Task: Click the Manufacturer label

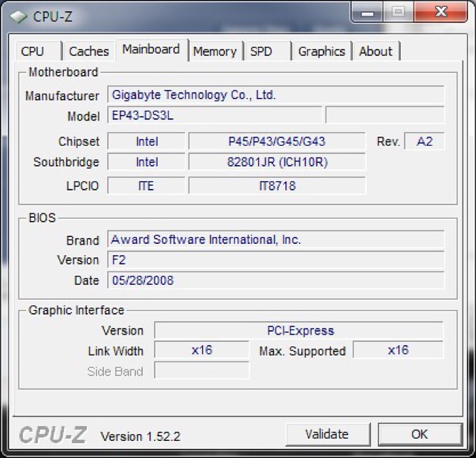Action: click(x=62, y=96)
